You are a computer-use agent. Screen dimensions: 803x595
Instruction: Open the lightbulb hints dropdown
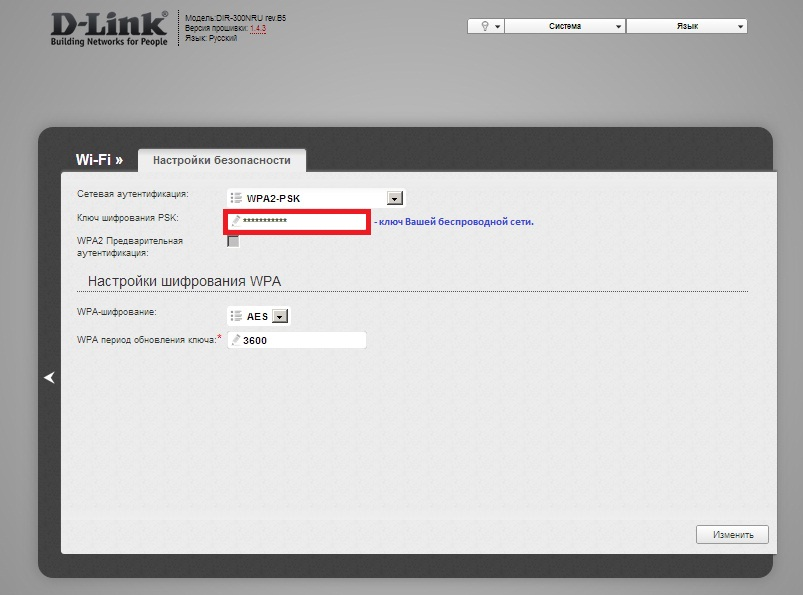click(x=486, y=26)
